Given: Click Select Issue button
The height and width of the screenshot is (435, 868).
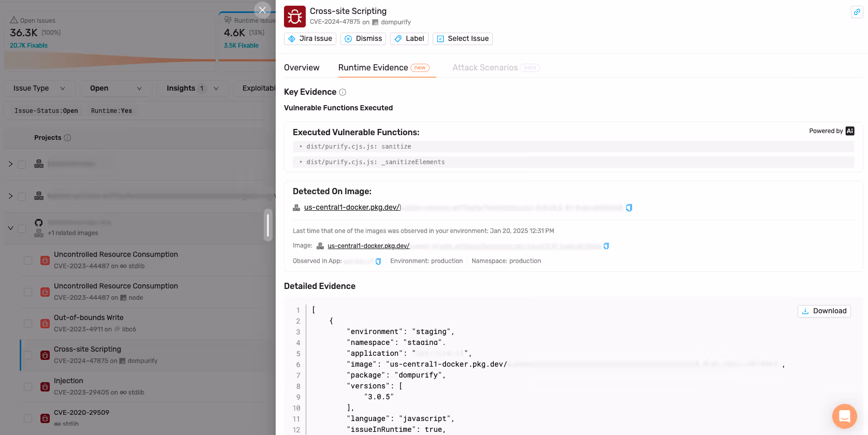Looking at the screenshot, I should [463, 39].
